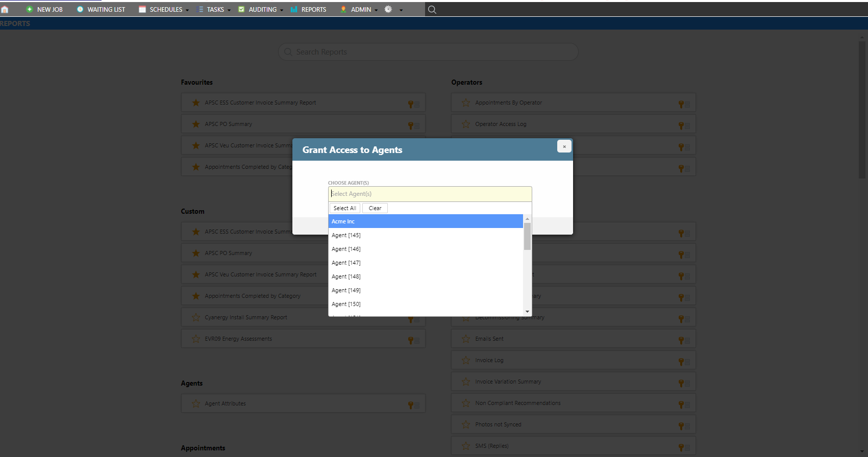Toggle star for Cyanergy Install Summary Report
This screenshot has width=868, height=457.
[196, 317]
